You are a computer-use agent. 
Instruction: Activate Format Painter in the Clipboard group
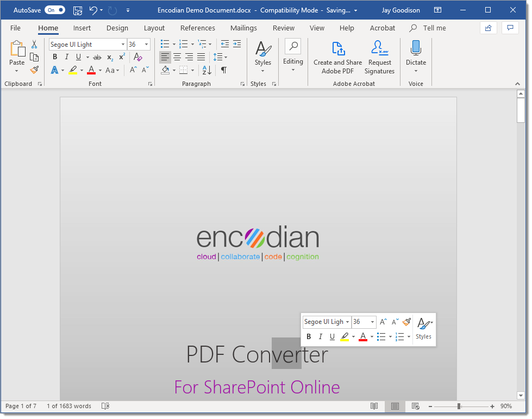34,70
